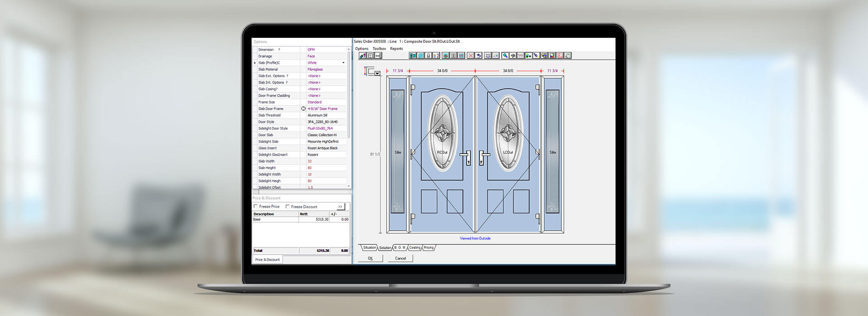This screenshot has height=316, width=868.
Task: Expand price panel with >> button
Action: pos(340,207)
